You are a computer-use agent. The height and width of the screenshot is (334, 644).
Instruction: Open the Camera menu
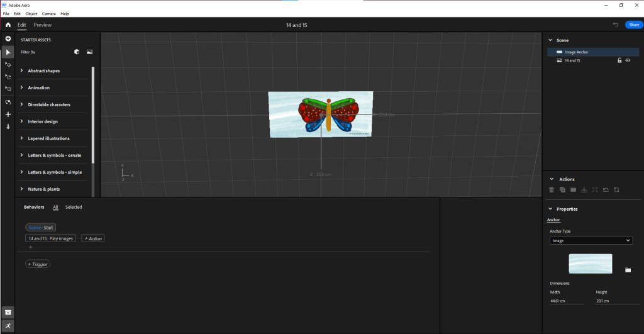tap(48, 13)
